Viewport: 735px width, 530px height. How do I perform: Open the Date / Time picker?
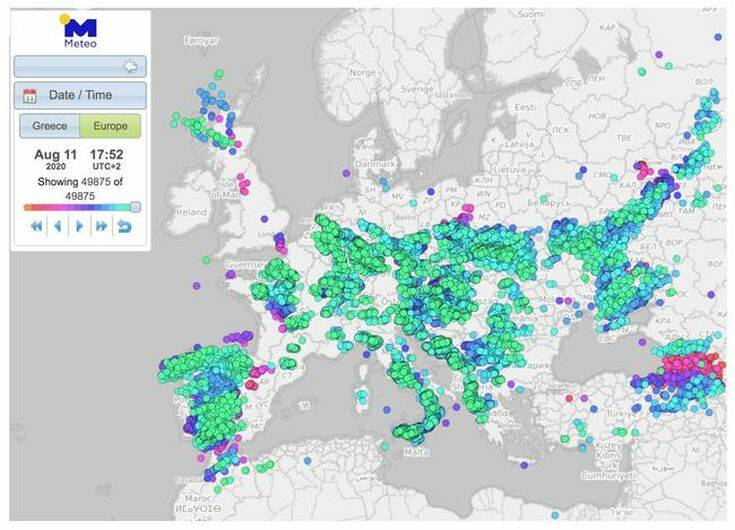point(80,96)
